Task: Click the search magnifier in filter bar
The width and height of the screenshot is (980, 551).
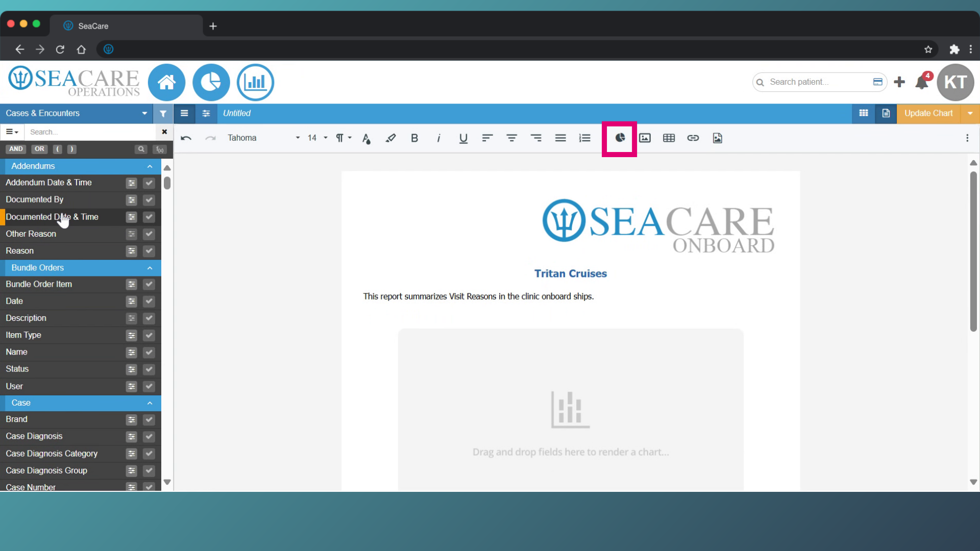Action: [x=141, y=149]
